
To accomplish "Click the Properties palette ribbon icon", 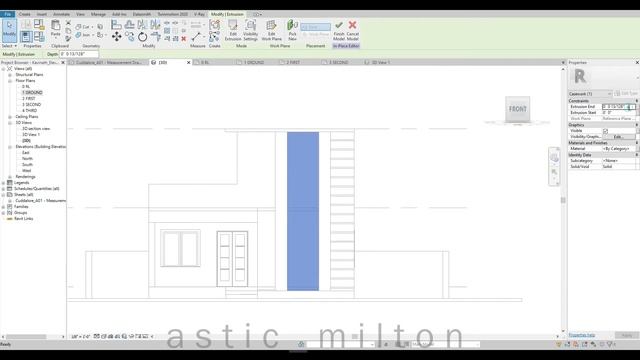I will coord(26,37).
